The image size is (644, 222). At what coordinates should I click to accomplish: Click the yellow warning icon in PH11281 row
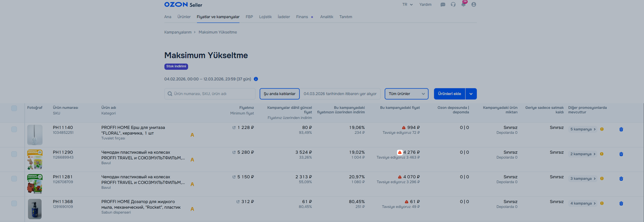[x=602, y=178]
